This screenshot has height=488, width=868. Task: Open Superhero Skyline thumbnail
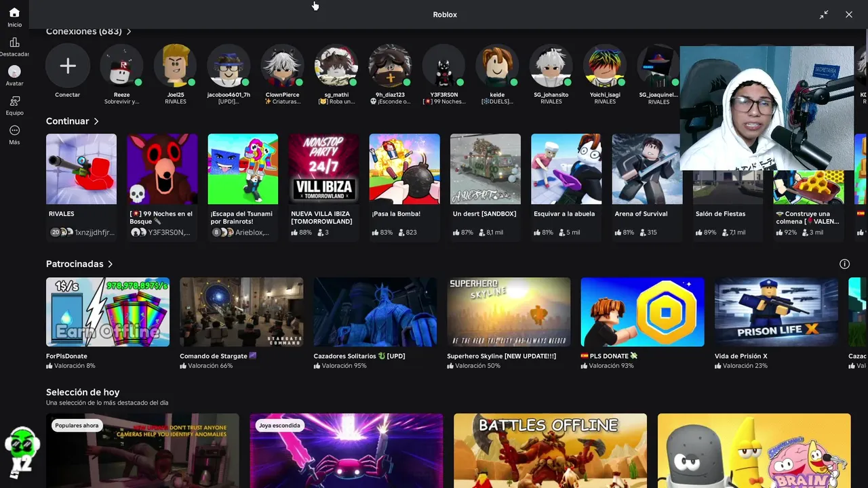[x=509, y=312]
